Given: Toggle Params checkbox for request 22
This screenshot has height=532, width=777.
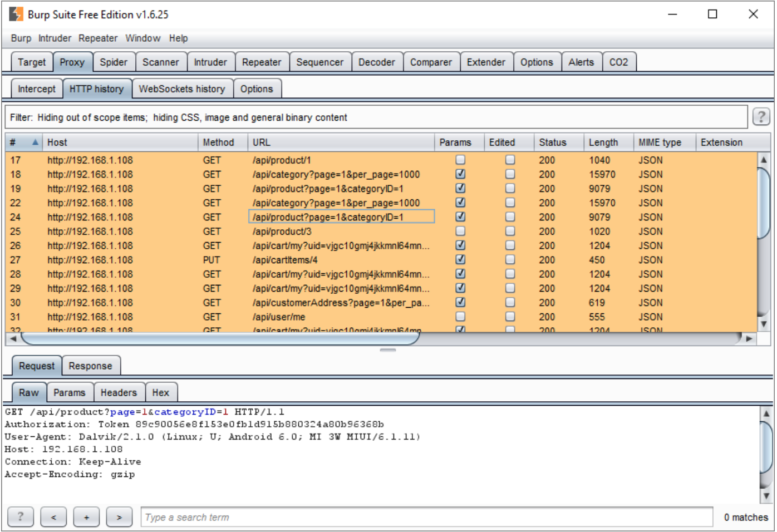Looking at the screenshot, I should click(460, 203).
